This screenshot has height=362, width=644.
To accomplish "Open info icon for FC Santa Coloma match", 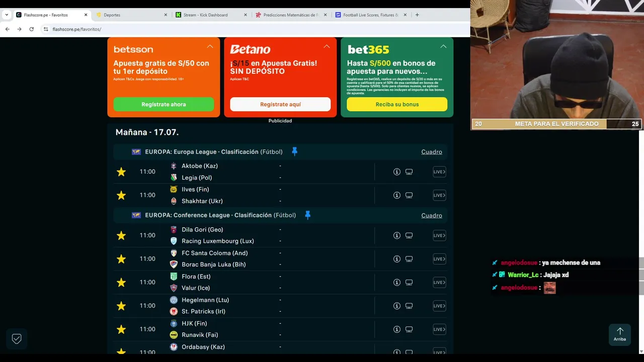I will 397,259.
